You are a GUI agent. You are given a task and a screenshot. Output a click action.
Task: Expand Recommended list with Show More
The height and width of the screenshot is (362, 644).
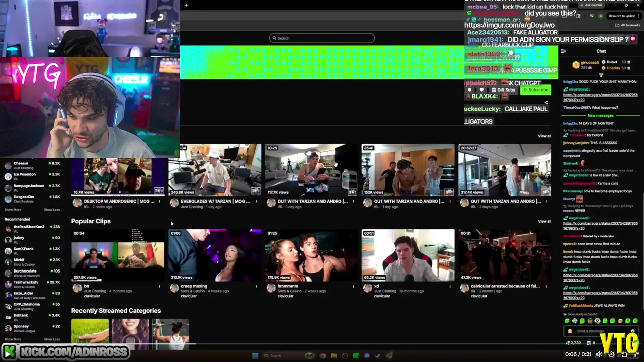13,339
